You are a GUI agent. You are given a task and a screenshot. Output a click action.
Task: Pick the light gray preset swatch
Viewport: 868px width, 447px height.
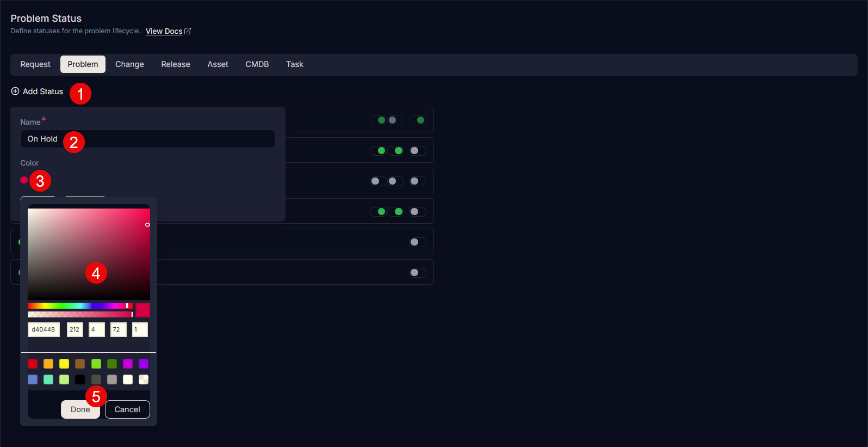tap(112, 379)
